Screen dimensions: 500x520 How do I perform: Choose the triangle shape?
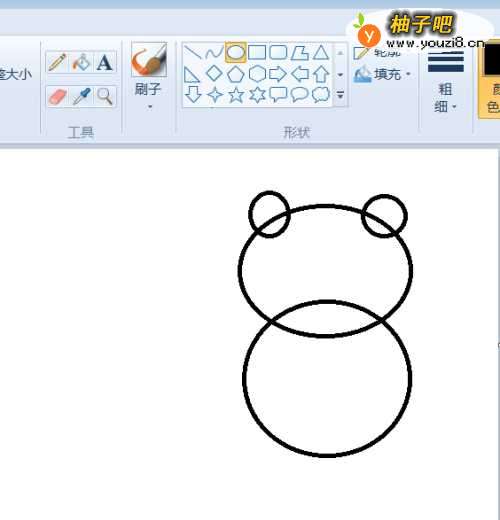[x=321, y=52]
